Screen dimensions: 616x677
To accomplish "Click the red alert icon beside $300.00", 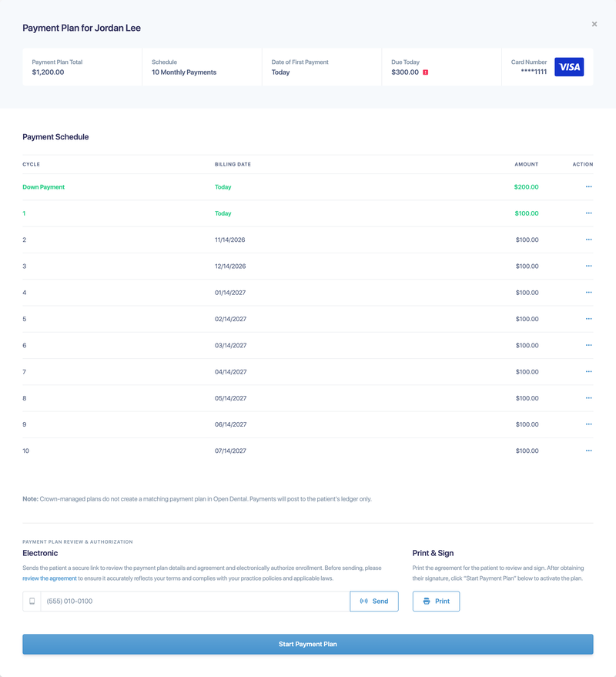I will pos(425,72).
